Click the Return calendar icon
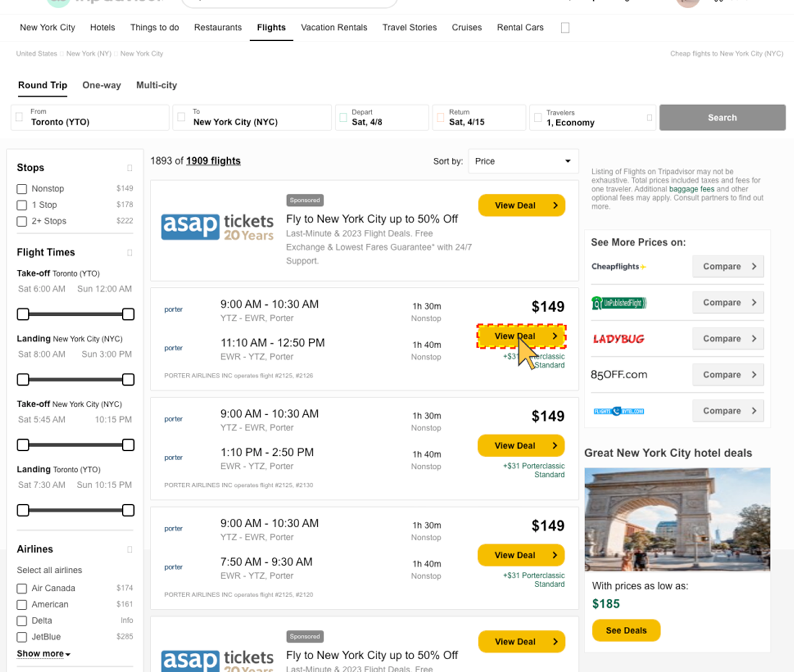794x672 pixels. pyautogui.click(x=441, y=117)
